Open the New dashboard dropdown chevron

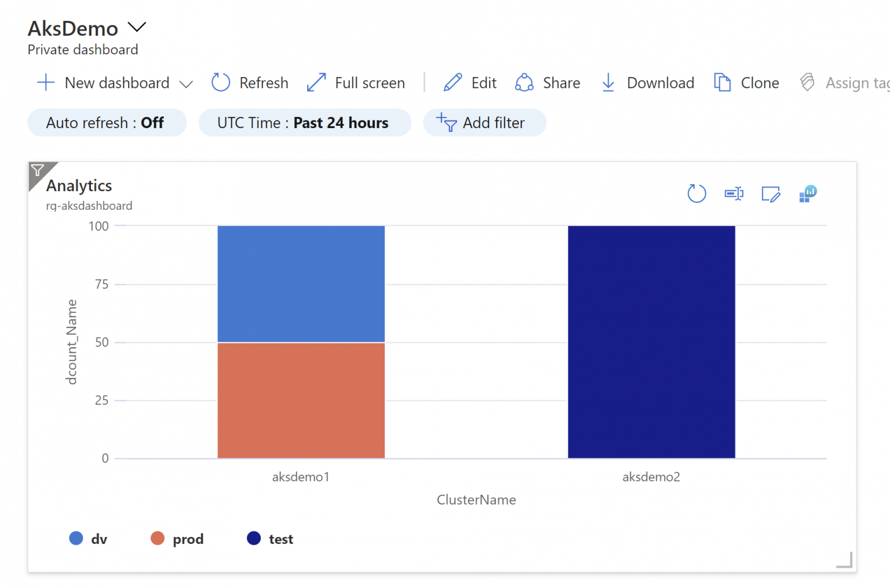186,83
